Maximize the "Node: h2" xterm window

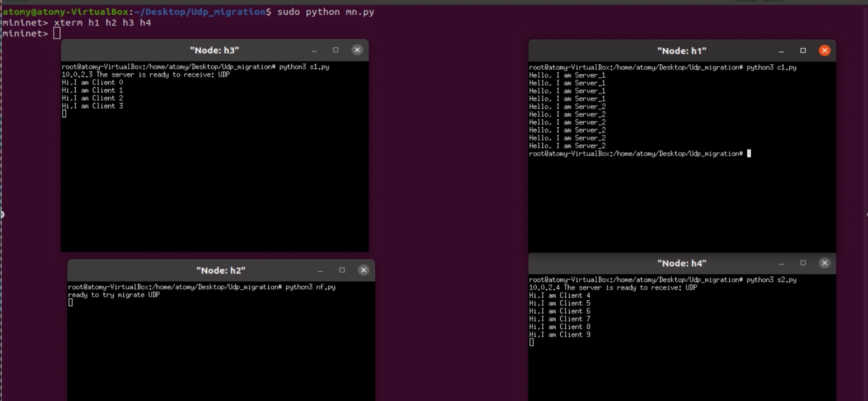342,270
